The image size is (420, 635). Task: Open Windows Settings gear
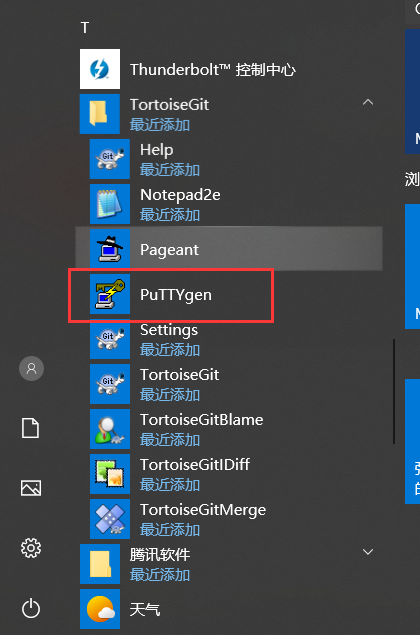[x=31, y=548]
